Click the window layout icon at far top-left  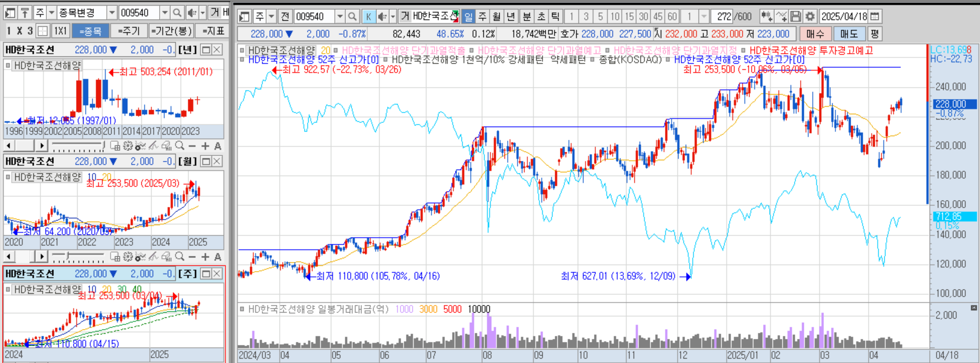10,13
